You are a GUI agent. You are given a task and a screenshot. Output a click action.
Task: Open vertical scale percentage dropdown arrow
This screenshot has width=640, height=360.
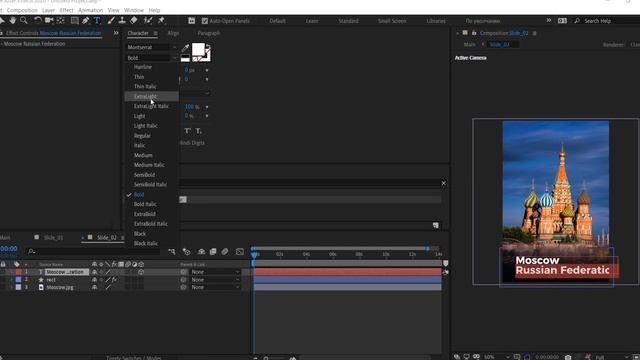coord(207,107)
